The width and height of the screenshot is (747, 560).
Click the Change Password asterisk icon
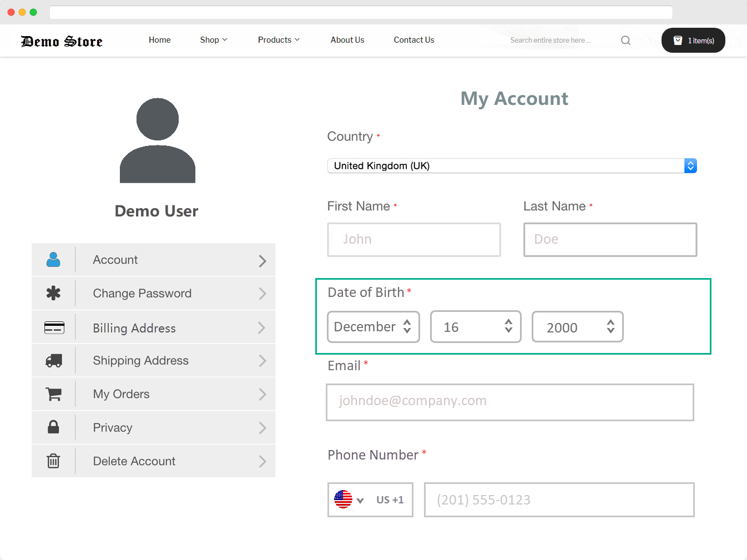[53, 293]
